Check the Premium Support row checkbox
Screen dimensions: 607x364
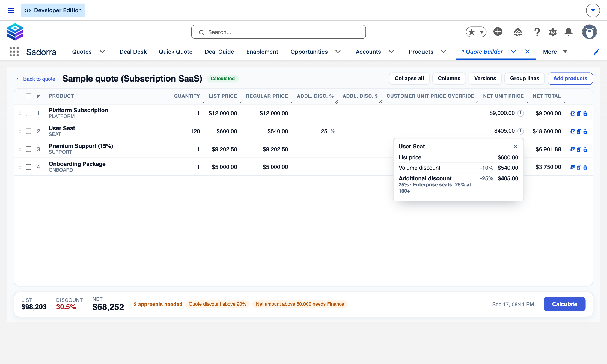29,149
